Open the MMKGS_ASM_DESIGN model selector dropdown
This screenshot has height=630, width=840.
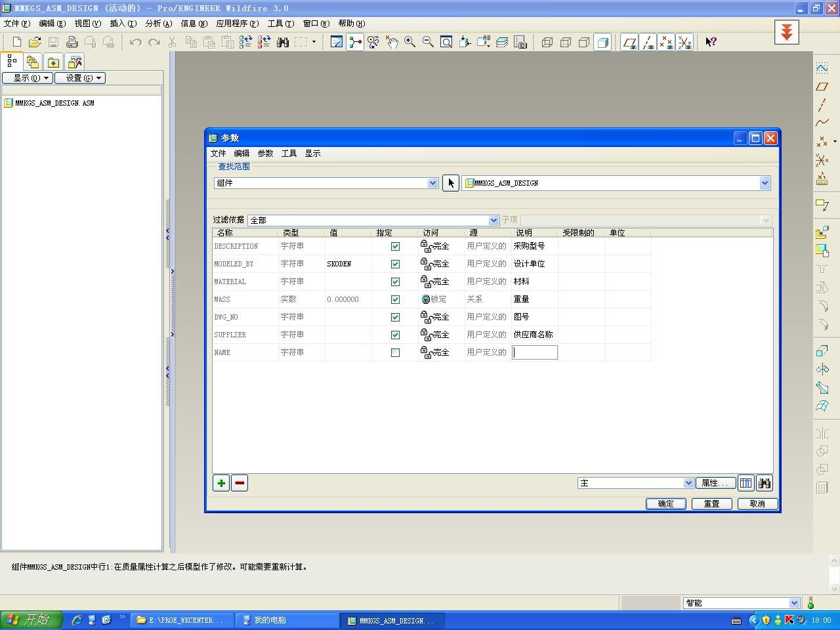[x=616, y=183]
